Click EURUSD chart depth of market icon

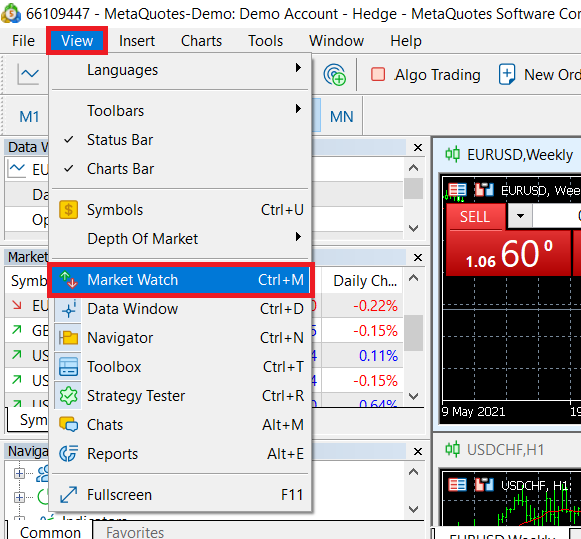point(457,190)
